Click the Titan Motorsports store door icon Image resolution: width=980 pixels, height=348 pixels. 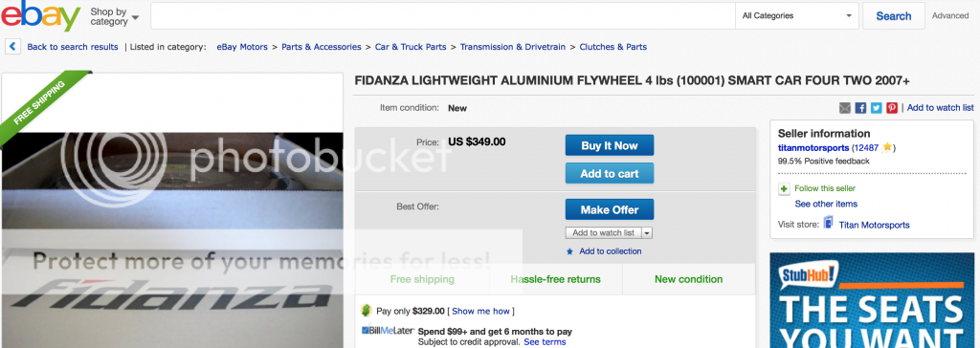pyautogui.click(x=828, y=223)
